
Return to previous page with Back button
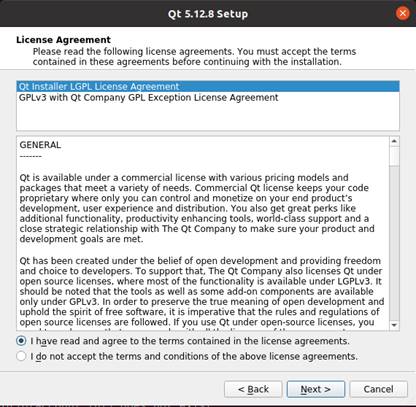253,389
